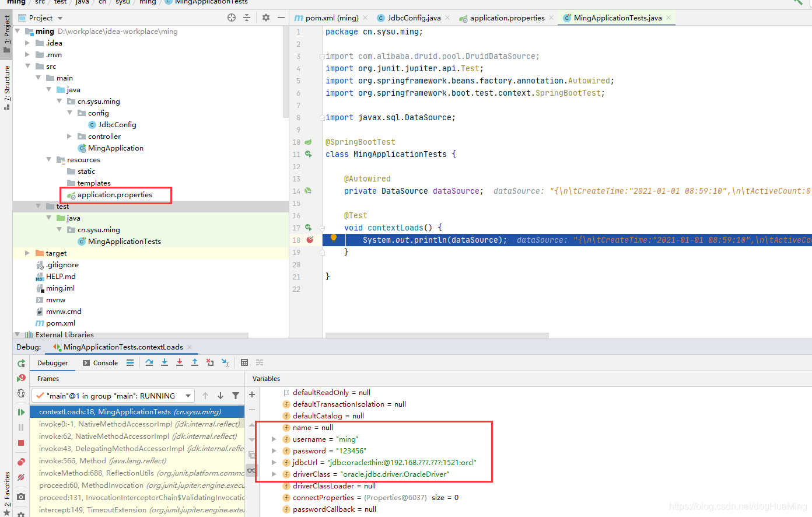
Task: Open Evaluate Expression calculator icon
Action: tap(244, 362)
